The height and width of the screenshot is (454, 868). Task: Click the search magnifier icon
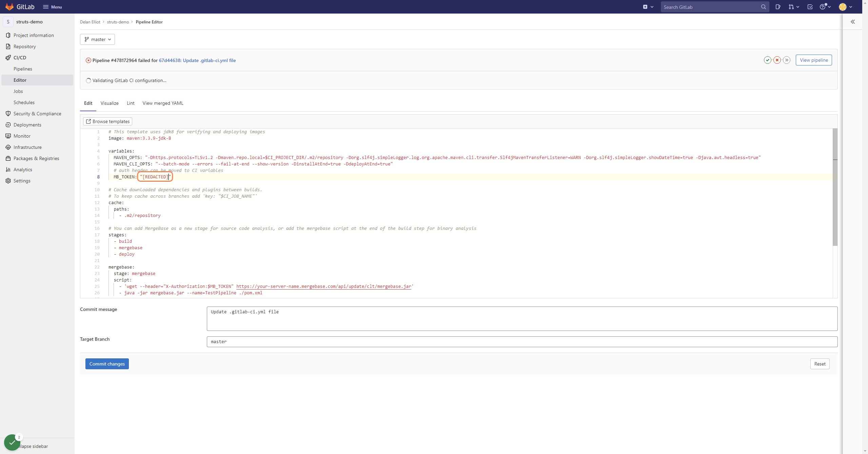763,7
